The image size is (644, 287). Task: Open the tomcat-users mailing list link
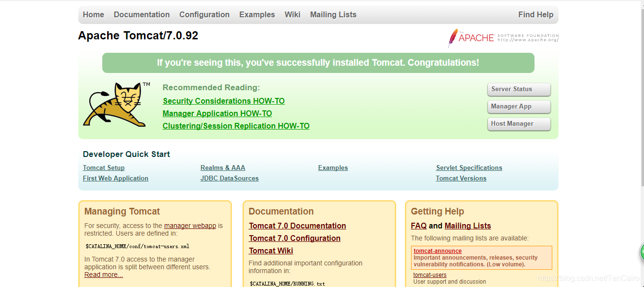click(x=430, y=275)
